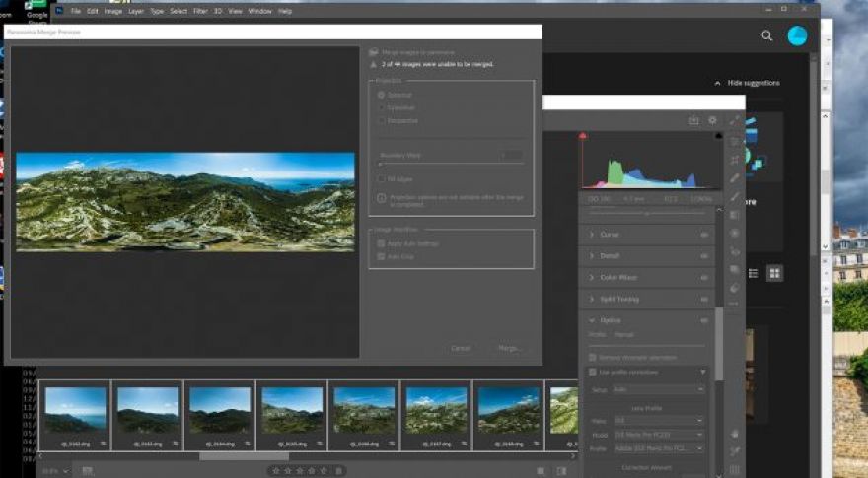This screenshot has height=478, width=868.
Task: Toggle visibility eye for Curve panel
Action: [x=704, y=235]
